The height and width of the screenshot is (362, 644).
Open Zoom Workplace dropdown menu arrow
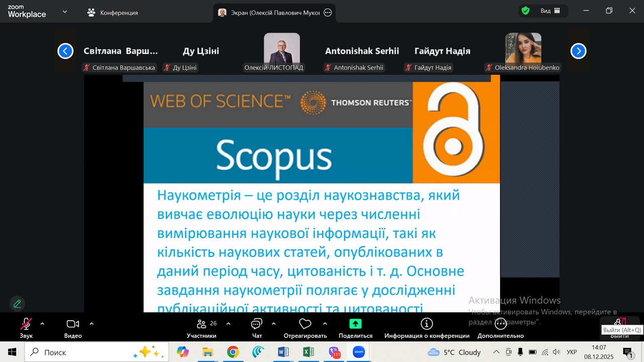tap(64, 12)
